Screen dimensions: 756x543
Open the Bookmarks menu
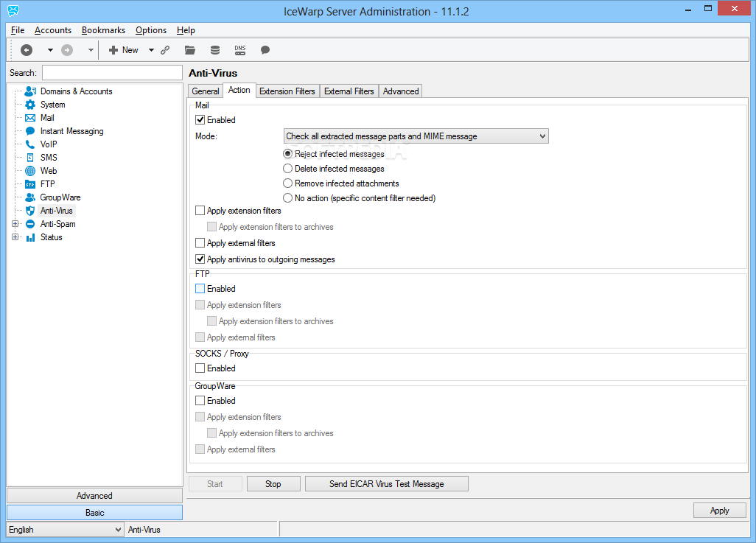(103, 30)
